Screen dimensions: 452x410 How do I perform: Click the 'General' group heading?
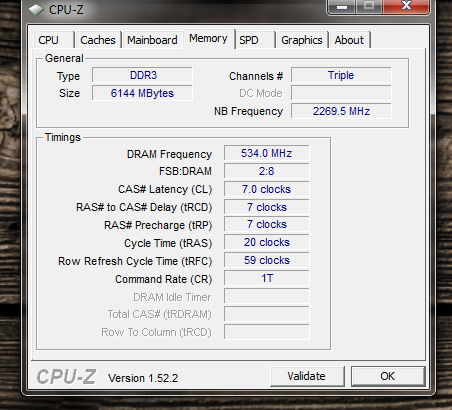[64, 58]
